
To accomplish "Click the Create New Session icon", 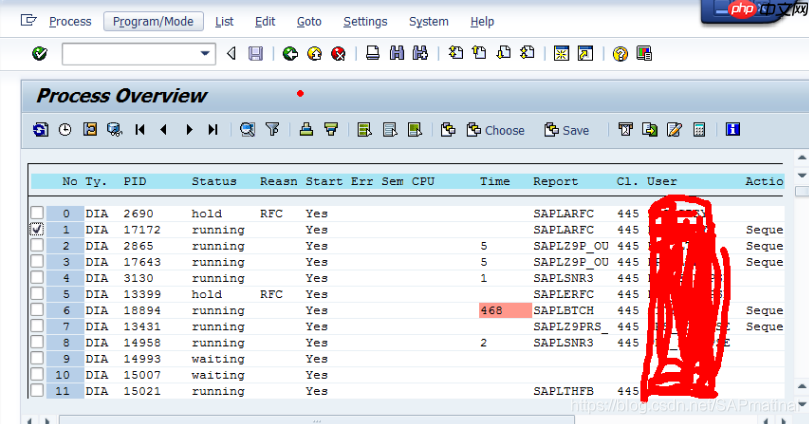I will coord(561,53).
